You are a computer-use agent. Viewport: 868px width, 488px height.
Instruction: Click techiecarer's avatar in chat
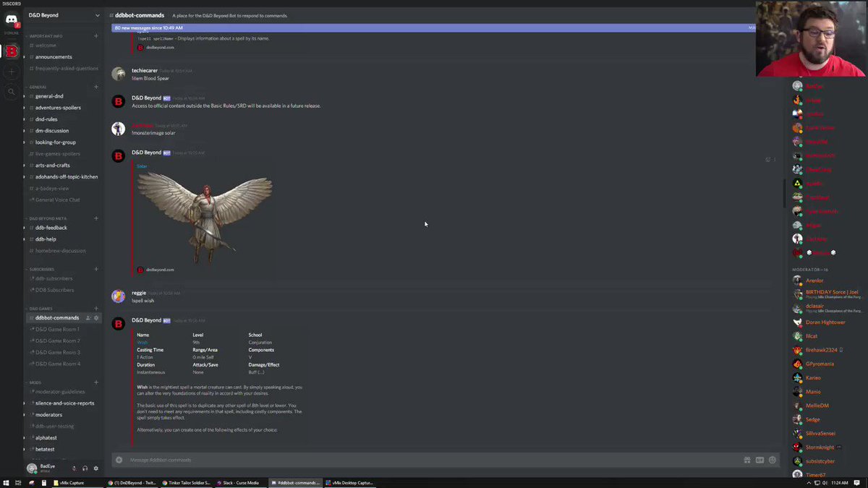pos(118,74)
